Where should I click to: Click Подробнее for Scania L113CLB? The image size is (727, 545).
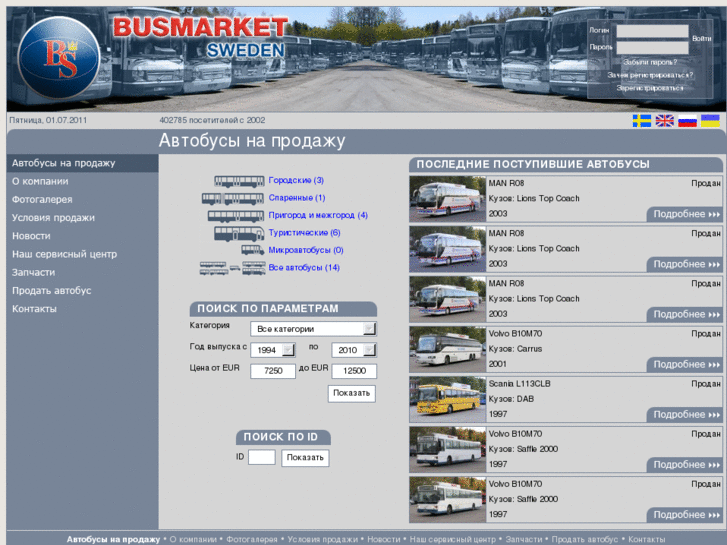pos(685,415)
